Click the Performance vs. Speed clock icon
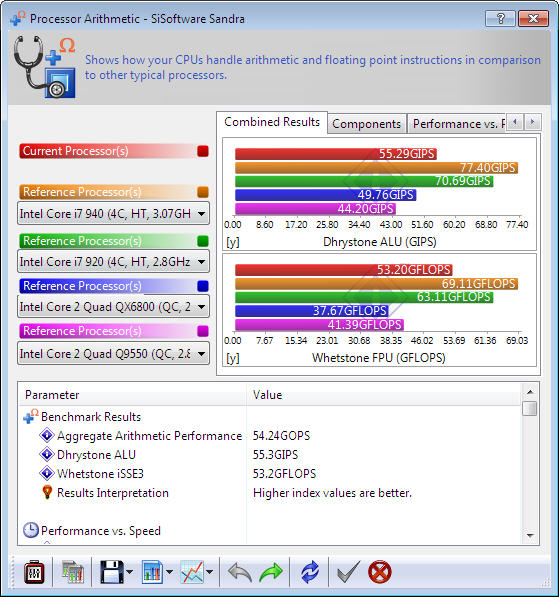Viewport: 559px width, 597px height. pos(30,530)
